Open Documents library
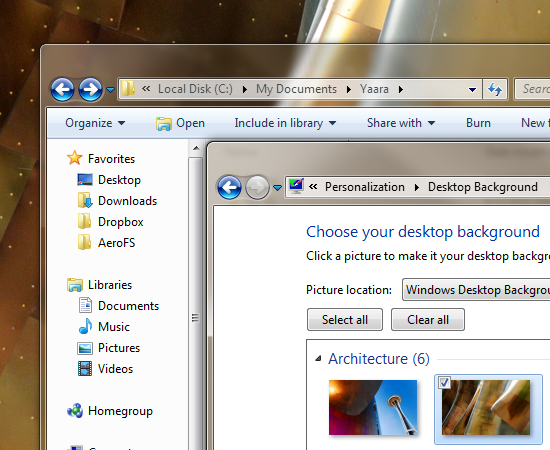 coord(128,306)
